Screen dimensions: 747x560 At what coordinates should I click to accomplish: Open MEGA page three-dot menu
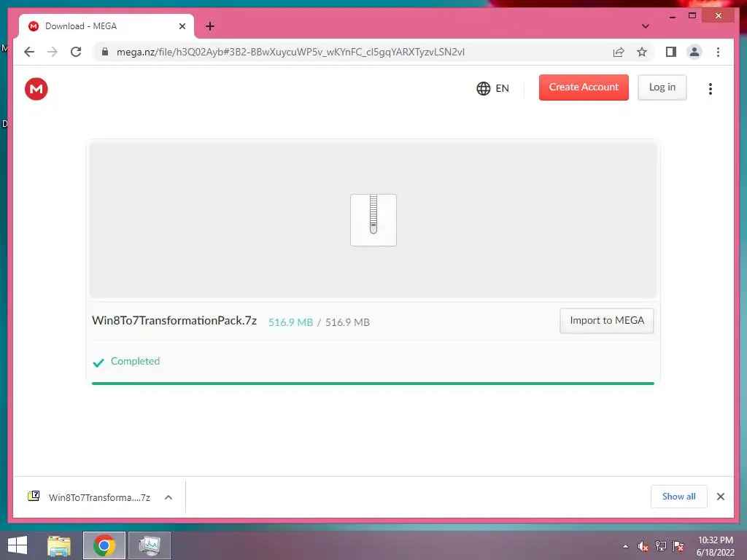point(710,88)
